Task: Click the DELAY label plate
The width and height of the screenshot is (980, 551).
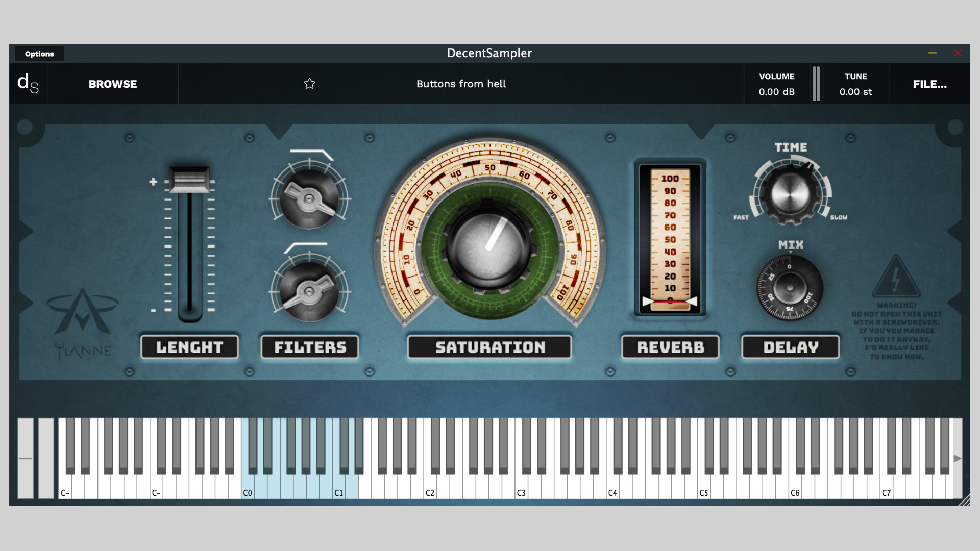Action: point(791,347)
